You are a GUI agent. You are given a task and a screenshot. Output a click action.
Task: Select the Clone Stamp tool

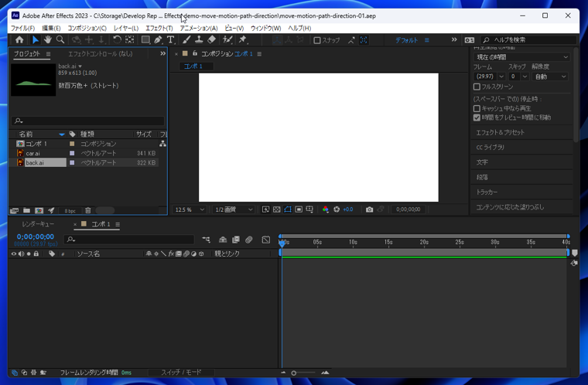(x=199, y=39)
